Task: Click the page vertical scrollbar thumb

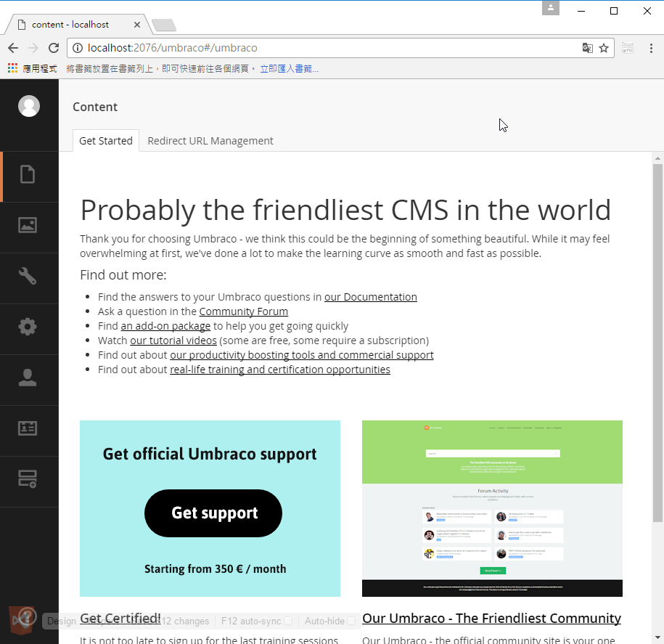Action: pyautogui.click(x=657, y=343)
